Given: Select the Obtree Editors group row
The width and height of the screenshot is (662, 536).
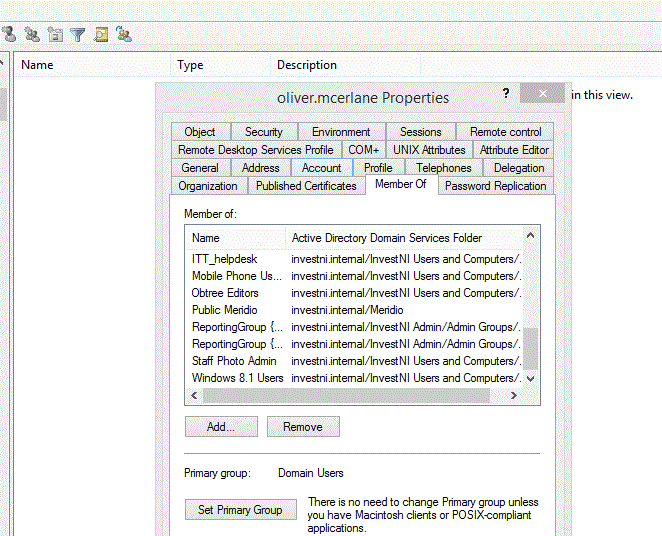Looking at the screenshot, I should (x=354, y=293).
